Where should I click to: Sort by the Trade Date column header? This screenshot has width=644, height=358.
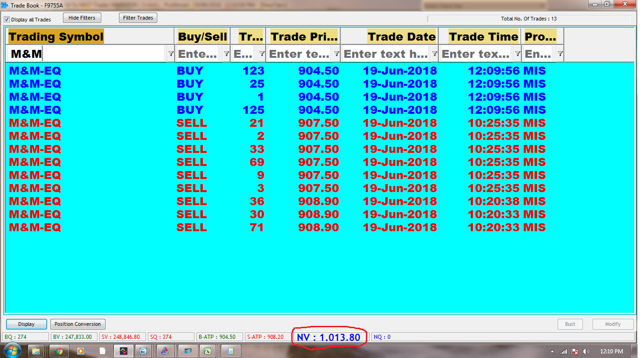pos(390,36)
